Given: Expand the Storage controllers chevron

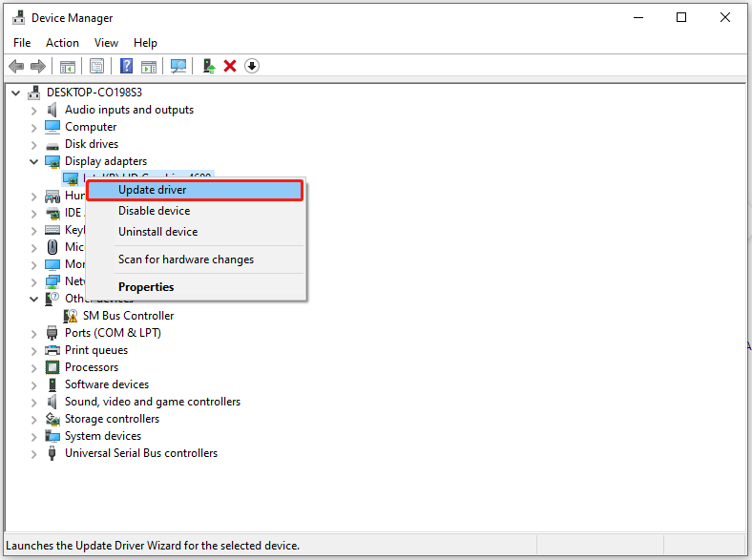Looking at the screenshot, I should pyautogui.click(x=33, y=420).
